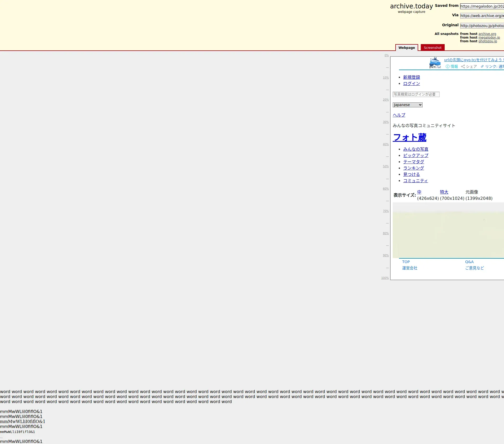Click the シェア share icon
The image size is (504, 444).
tap(463, 67)
